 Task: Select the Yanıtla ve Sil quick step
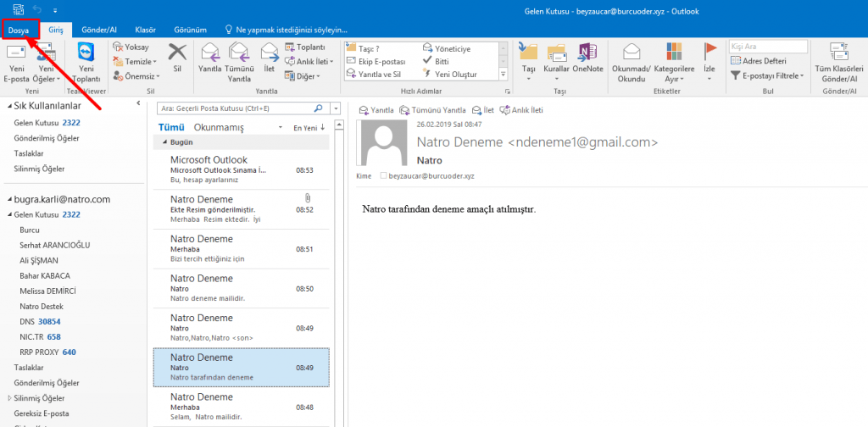(x=373, y=74)
